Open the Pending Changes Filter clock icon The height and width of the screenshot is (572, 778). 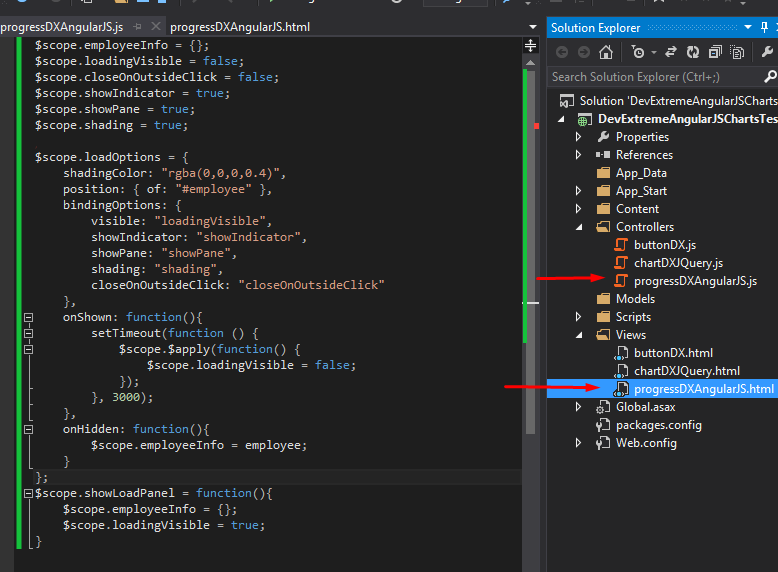638,52
